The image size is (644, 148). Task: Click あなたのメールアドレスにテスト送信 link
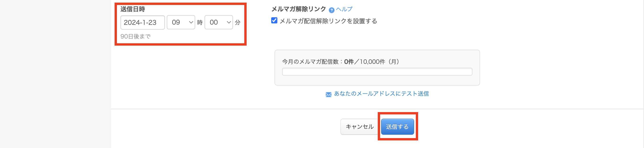pyautogui.click(x=381, y=94)
